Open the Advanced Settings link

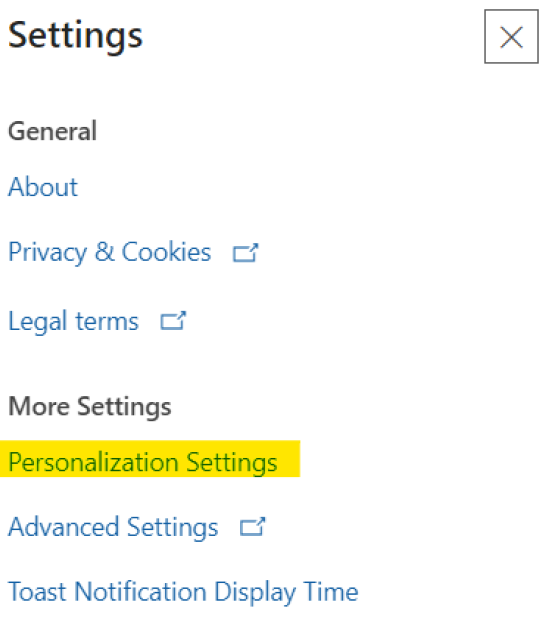tap(113, 527)
